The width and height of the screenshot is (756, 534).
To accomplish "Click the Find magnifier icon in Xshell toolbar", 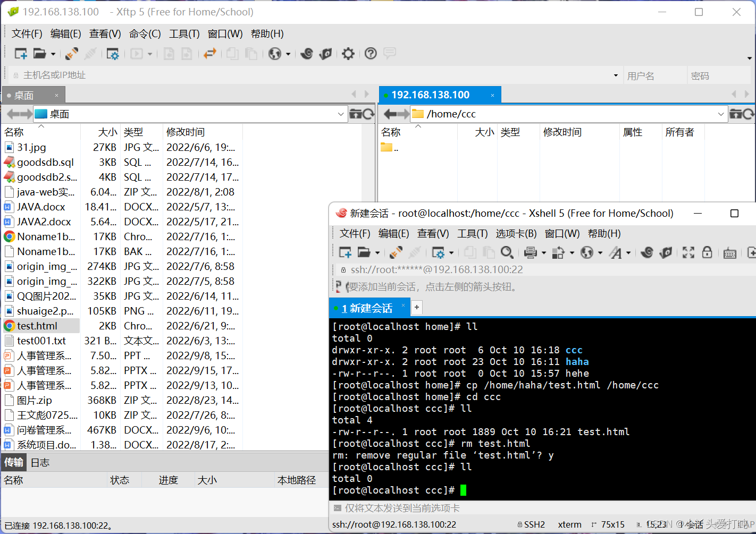I will click(x=507, y=252).
